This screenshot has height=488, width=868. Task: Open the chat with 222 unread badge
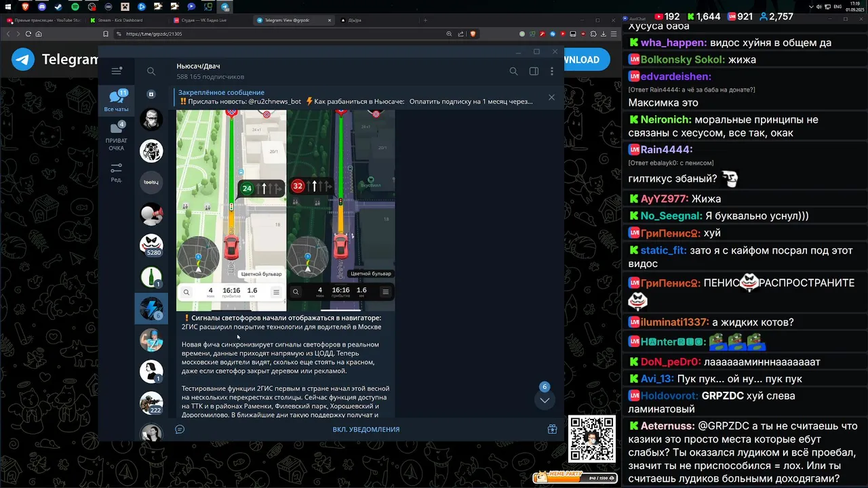coord(151,403)
